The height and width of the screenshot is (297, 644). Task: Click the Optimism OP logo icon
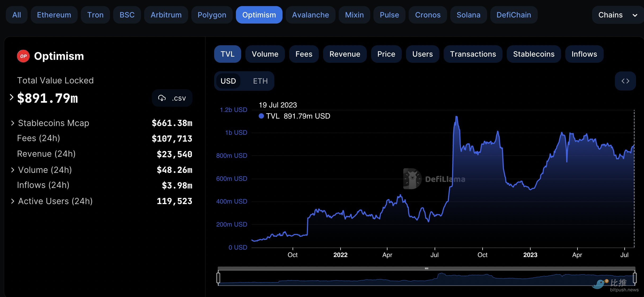click(x=23, y=56)
